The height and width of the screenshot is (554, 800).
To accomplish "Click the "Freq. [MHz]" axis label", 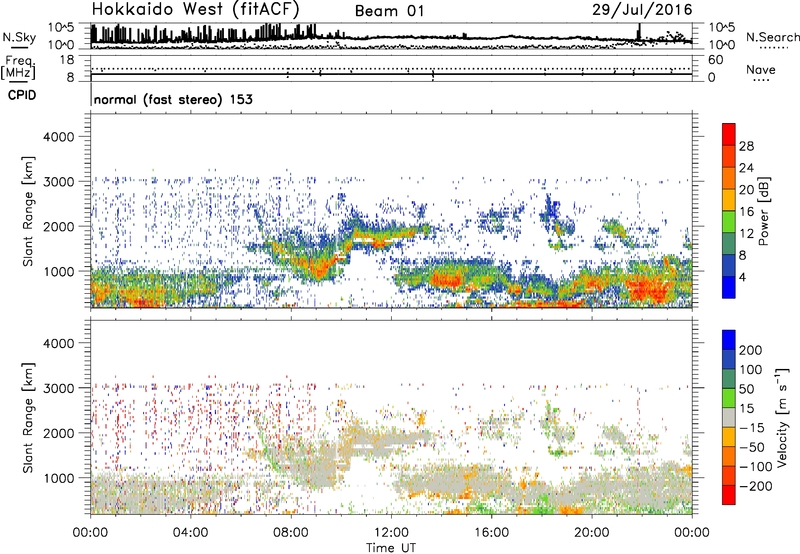I will [x=18, y=68].
